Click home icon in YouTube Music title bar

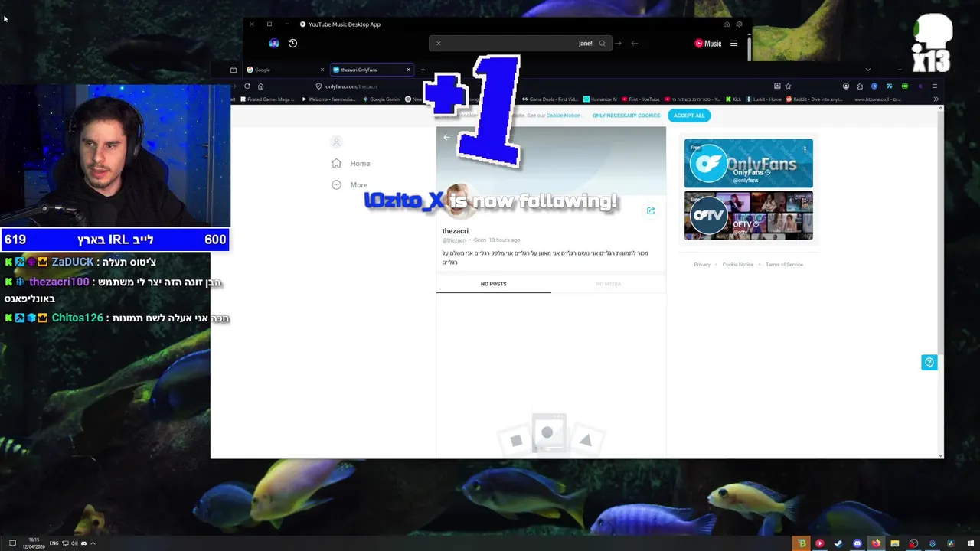[727, 24]
